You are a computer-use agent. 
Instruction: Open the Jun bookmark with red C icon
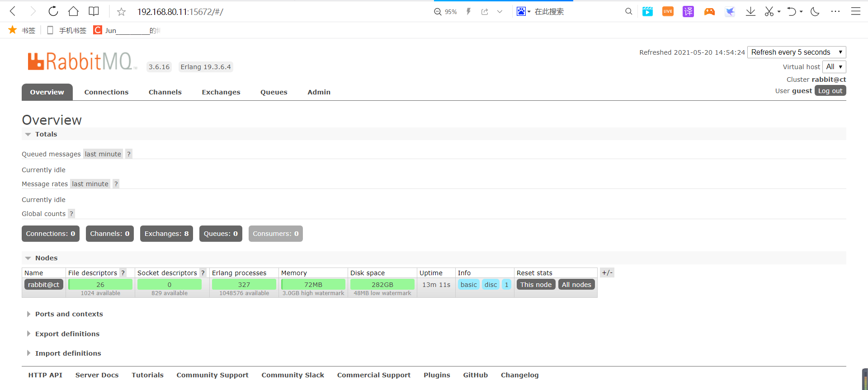tap(127, 30)
